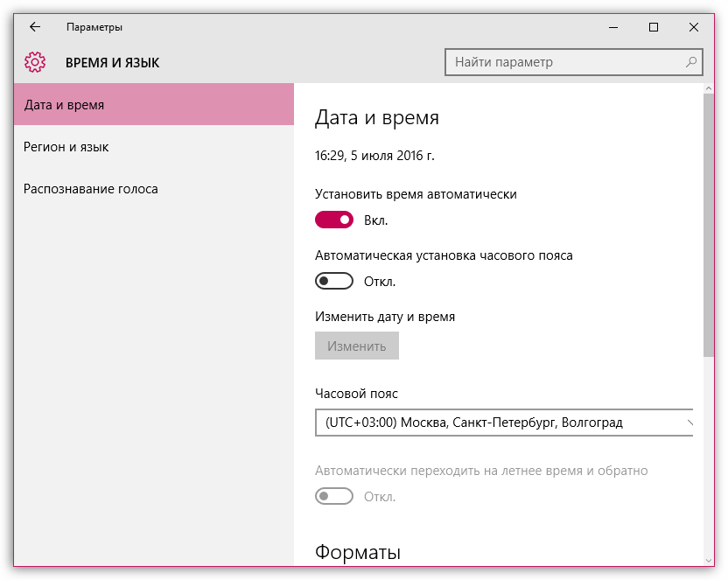Open 'Регион и язык' section
Image resolution: width=728 pixels, height=580 pixels.
[x=66, y=147]
